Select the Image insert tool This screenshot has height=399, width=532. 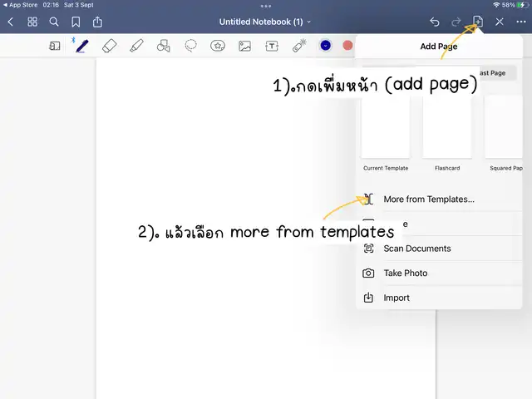pos(244,46)
